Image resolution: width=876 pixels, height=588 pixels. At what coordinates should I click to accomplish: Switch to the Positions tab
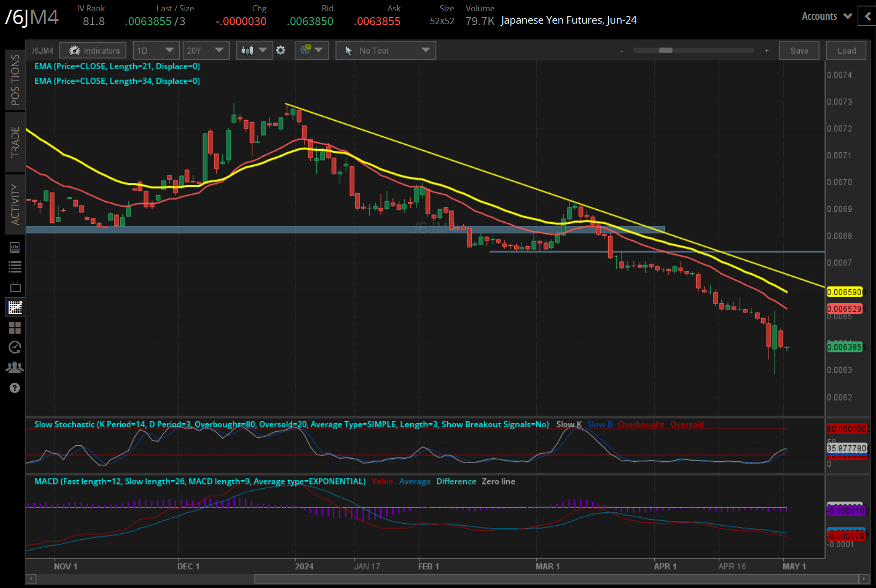click(15, 79)
